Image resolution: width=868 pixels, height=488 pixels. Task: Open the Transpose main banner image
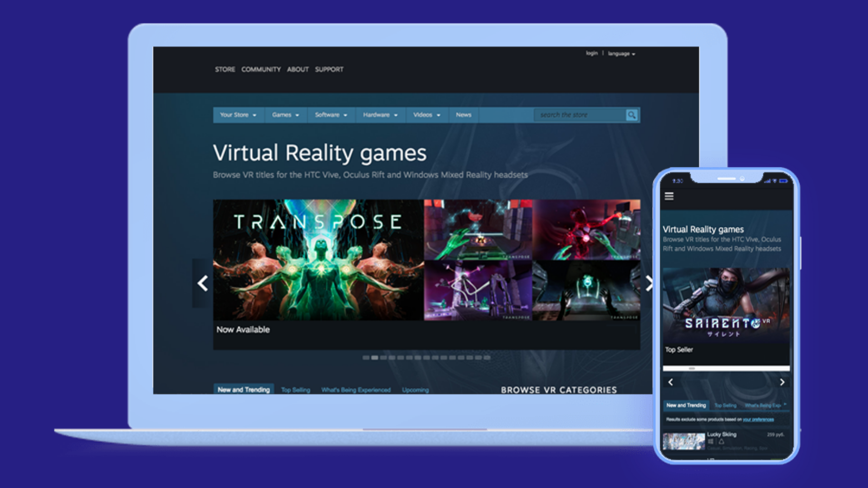coord(318,260)
